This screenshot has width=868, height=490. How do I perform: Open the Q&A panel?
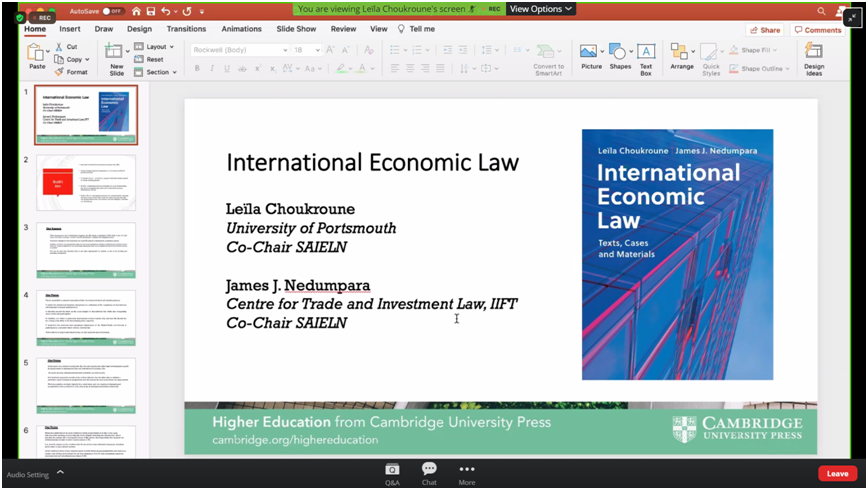[393, 471]
